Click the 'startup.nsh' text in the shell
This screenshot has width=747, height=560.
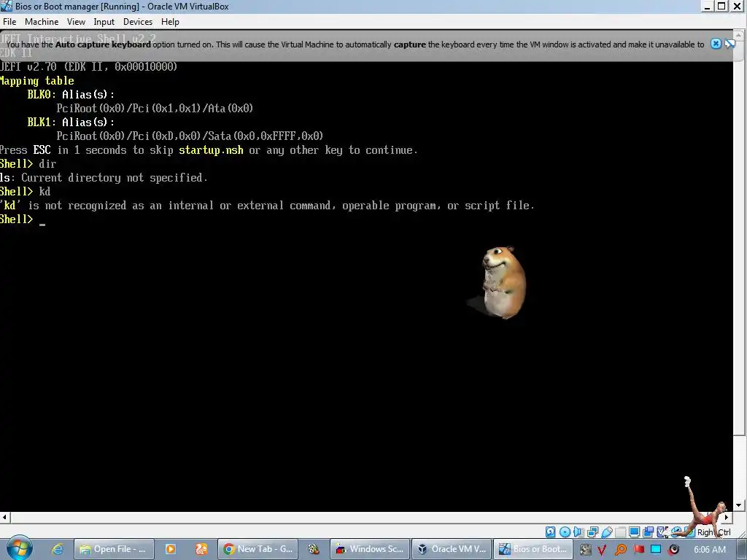(x=211, y=150)
